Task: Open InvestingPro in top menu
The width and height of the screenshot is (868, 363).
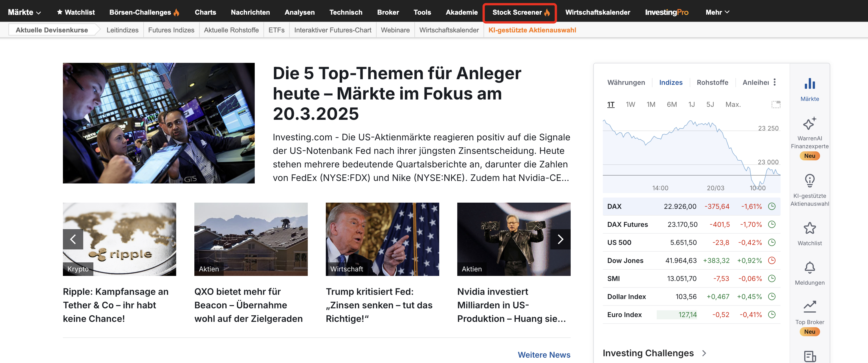Action: tap(667, 12)
